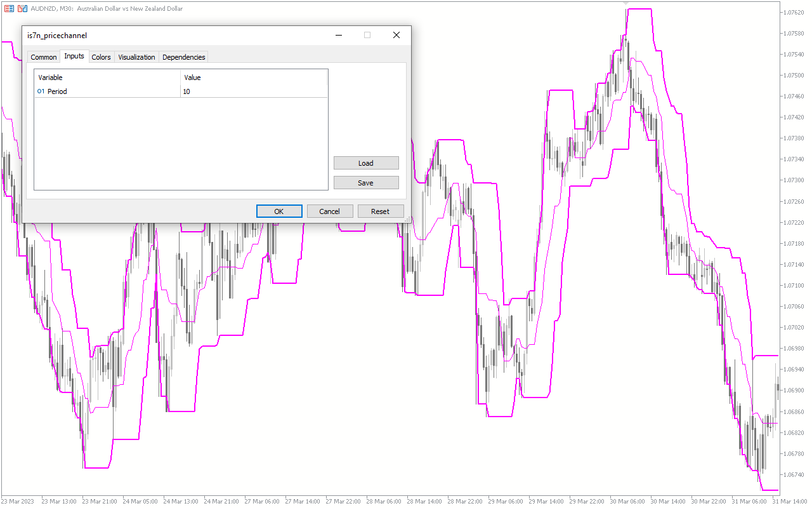Close the is7n_pricechannel dialog
This screenshot has width=812, height=508.
click(396, 36)
